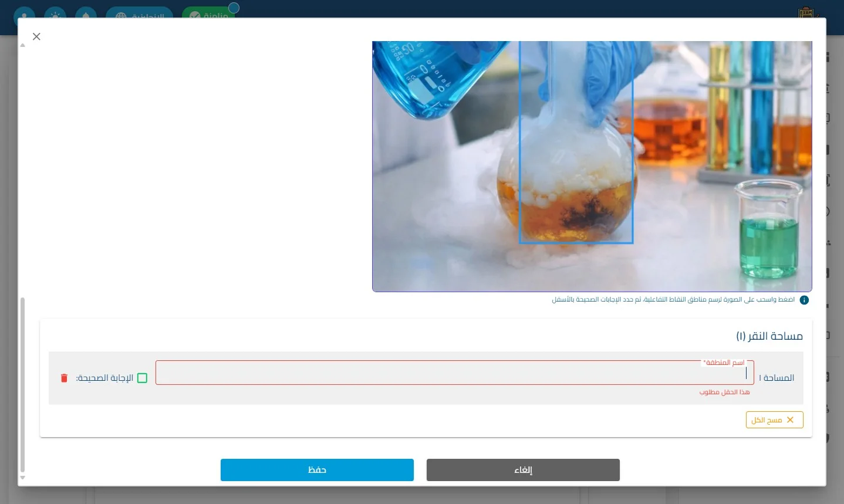Screen dimensions: 844x504
Task: Click the blue info icon under the image
Action: pyautogui.click(x=804, y=300)
